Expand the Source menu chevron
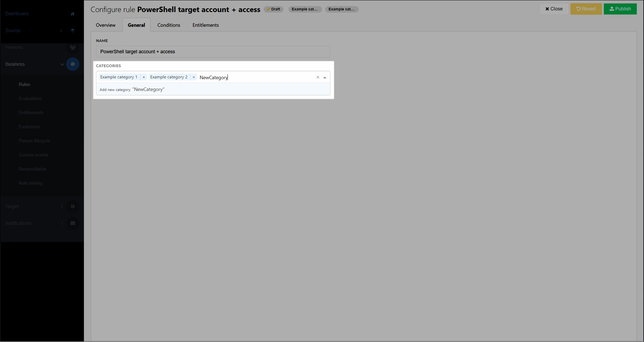Screen dimensions: 644x342 click(x=61, y=31)
